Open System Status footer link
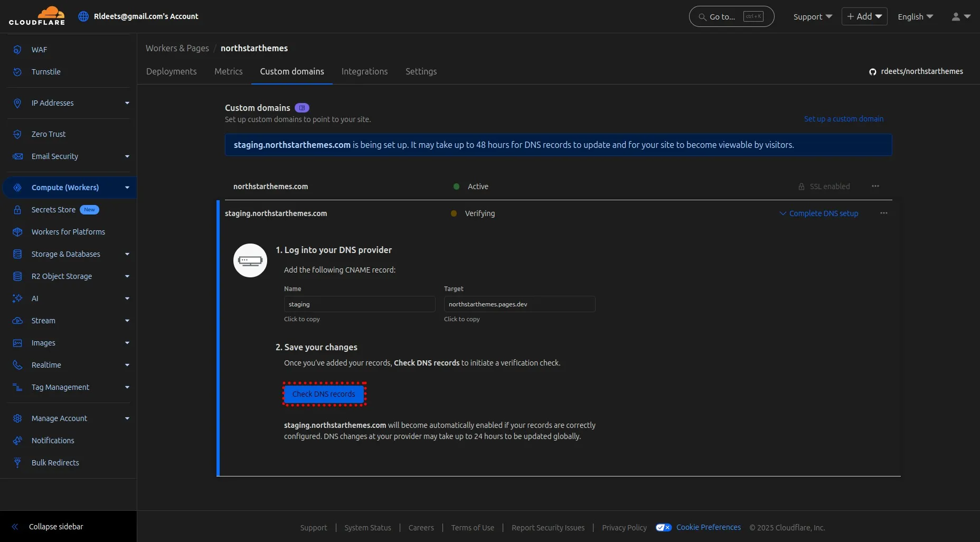Screen dimensions: 980x542 [368, 528]
